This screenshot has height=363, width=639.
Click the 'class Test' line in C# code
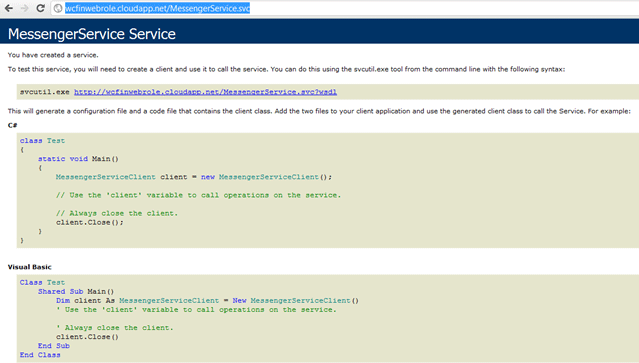coord(42,141)
